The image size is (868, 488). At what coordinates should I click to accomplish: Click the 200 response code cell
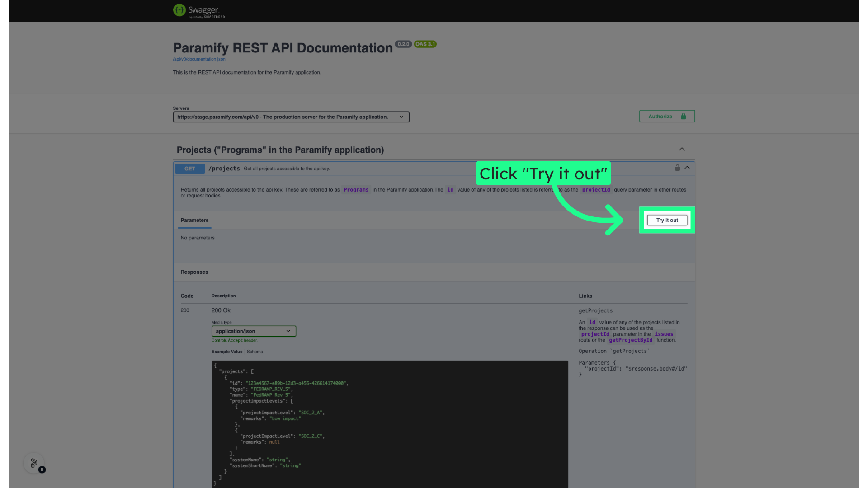point(185,310)
